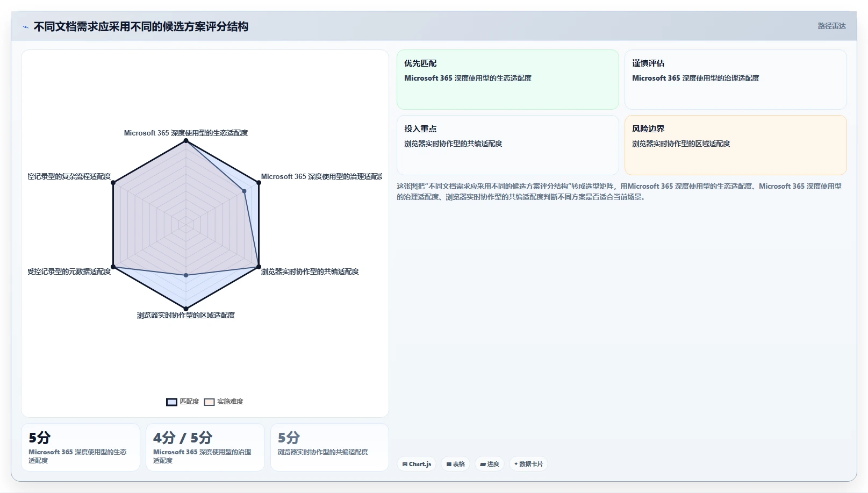This screenshot has width=868, height=493.
Task: Click the radar point at the top 生态适配度 vertex
Action: tap(186, 141)
